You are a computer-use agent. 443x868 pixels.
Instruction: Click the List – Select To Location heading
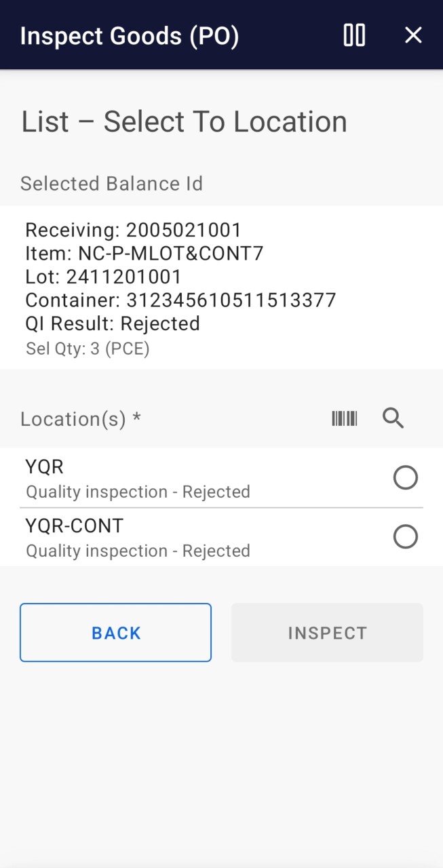click(184, 122)
